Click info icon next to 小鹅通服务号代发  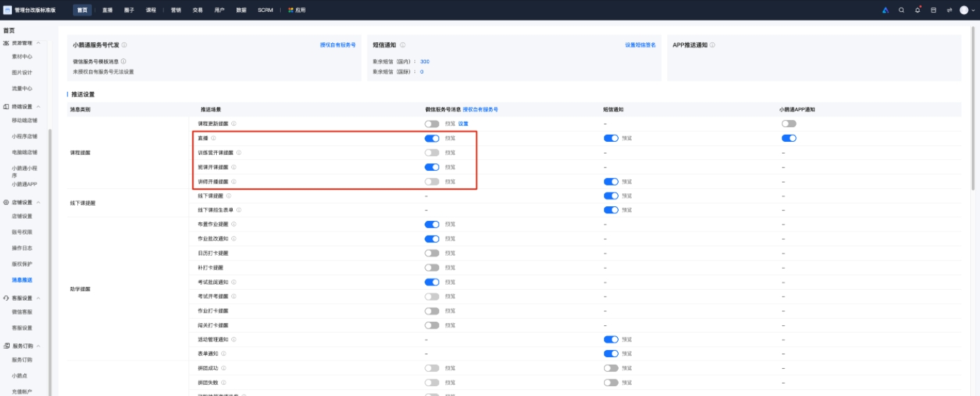coord(124,45)
